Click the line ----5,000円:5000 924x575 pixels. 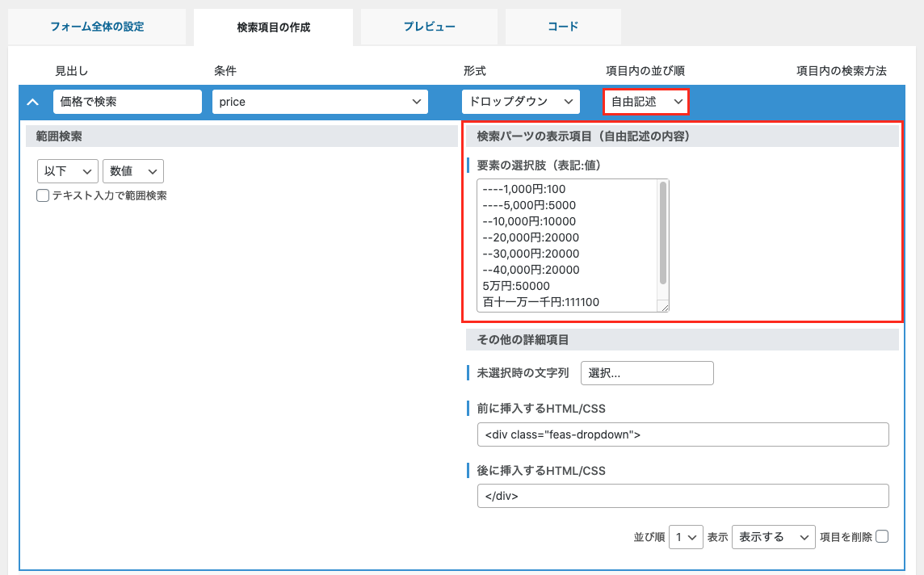[x=529, y=206]
